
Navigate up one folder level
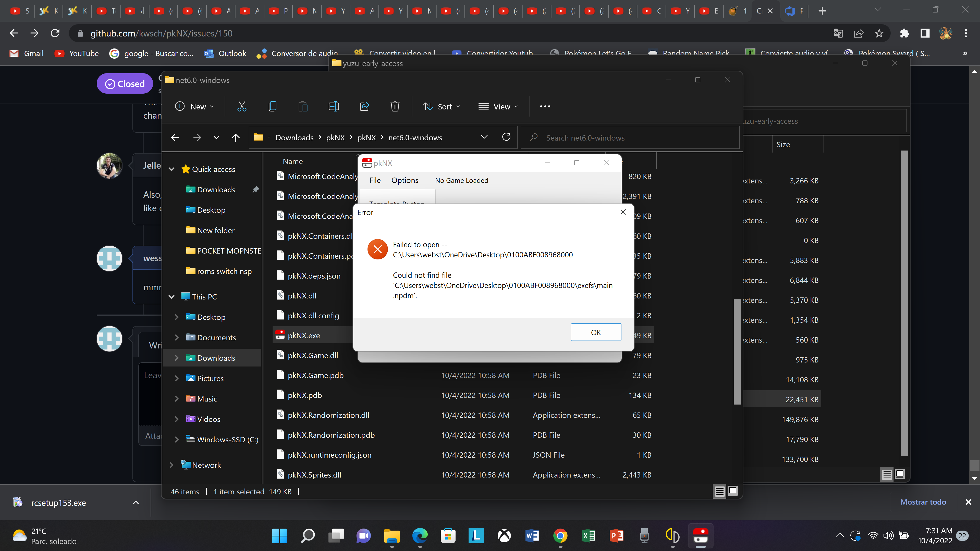236,137
